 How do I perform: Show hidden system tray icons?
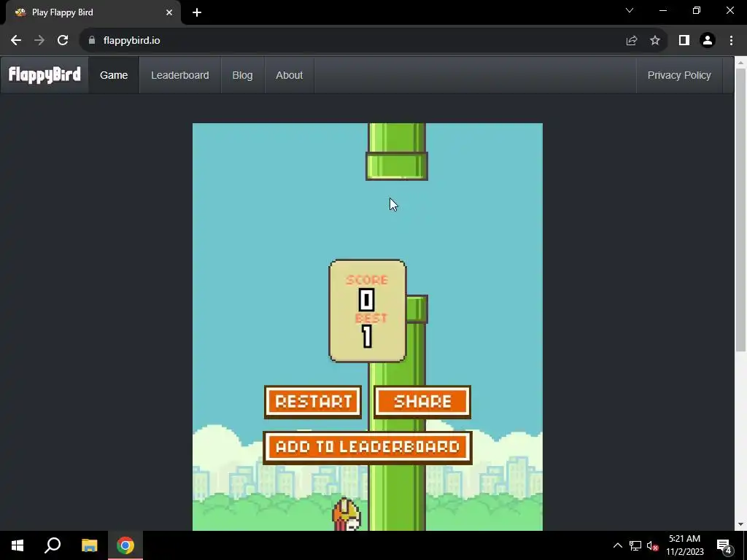pos(617,545)
